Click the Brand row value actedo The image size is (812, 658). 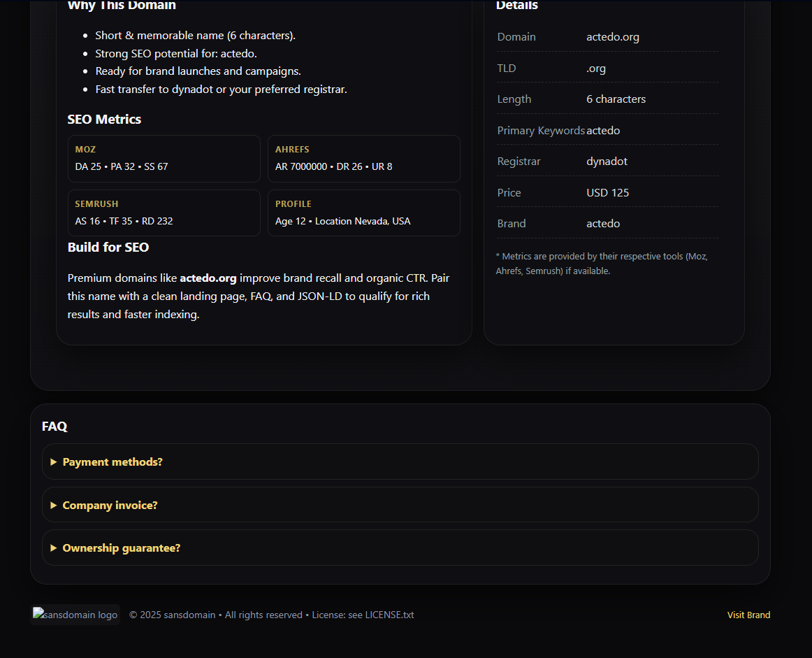coord(603,224)
